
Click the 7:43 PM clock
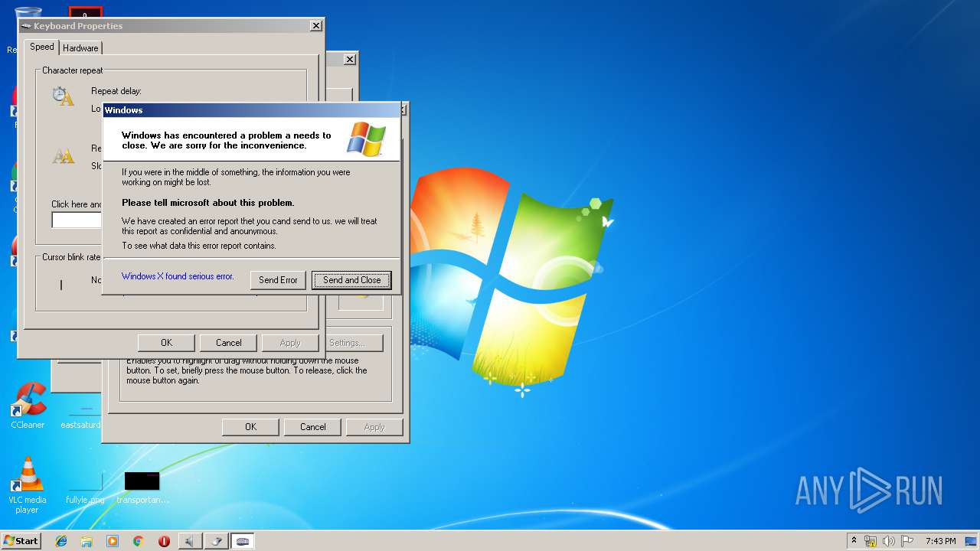coord(940,541)
